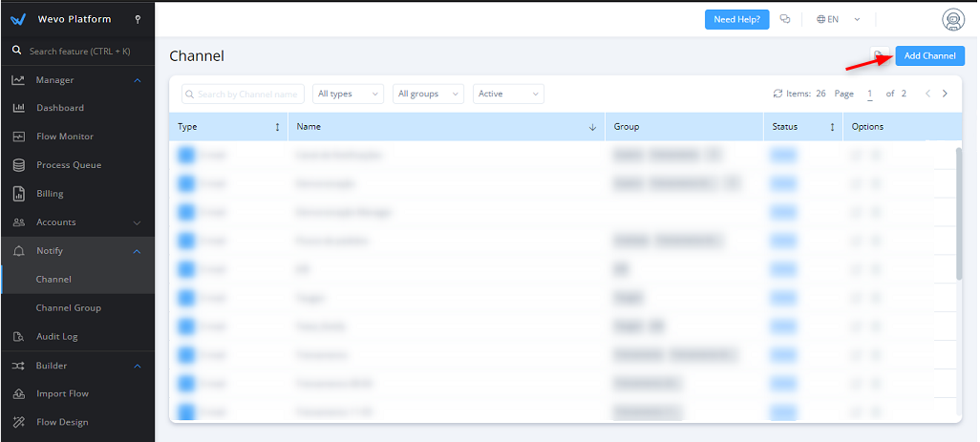
Task: Click the Accounts people icon
Action: [19, 222]
